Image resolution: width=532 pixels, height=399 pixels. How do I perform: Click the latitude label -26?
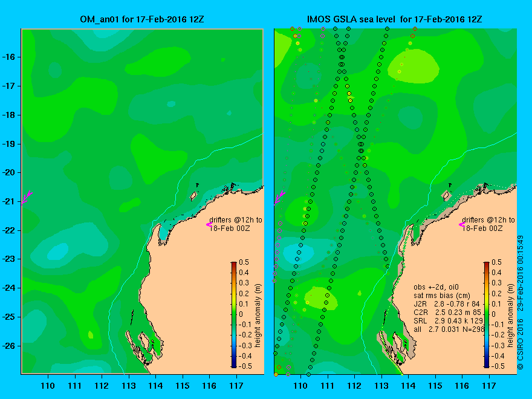click(x=8, y=346)
